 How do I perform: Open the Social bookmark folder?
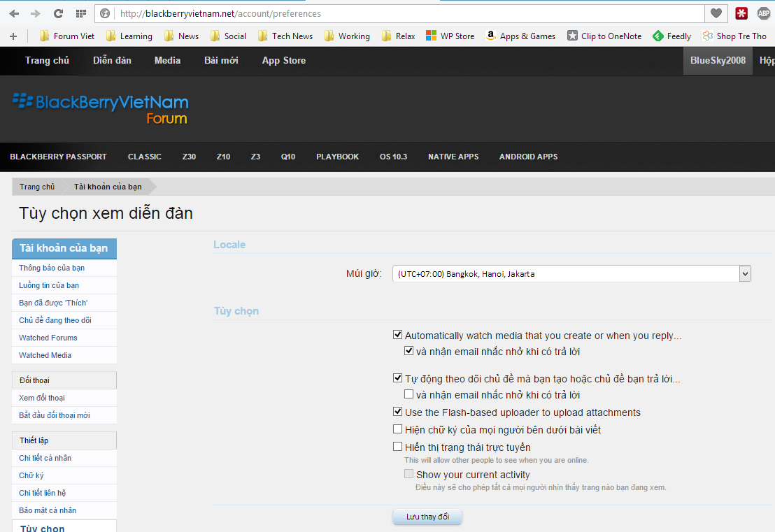click(x=228, y=36)
